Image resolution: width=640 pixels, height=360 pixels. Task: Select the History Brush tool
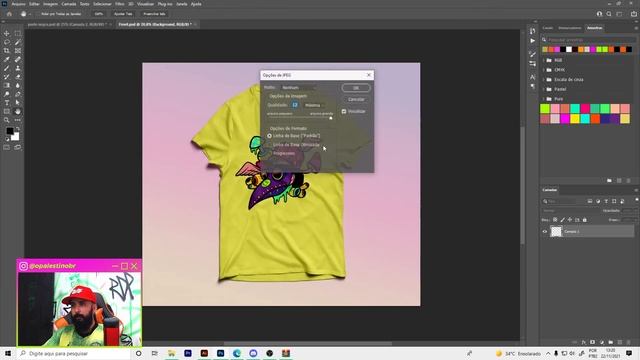coord(7,77)
